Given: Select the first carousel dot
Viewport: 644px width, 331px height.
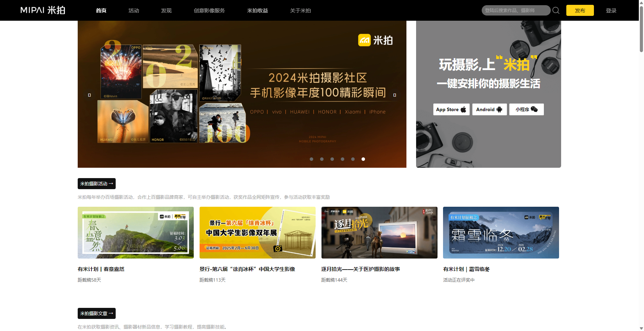Looking at the screenshot, I should (311, 159).
